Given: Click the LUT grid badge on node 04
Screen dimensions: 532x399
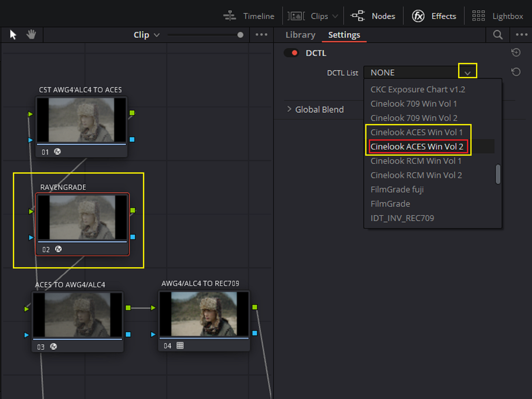Looking at the screenshot, I should pos(180,346).
